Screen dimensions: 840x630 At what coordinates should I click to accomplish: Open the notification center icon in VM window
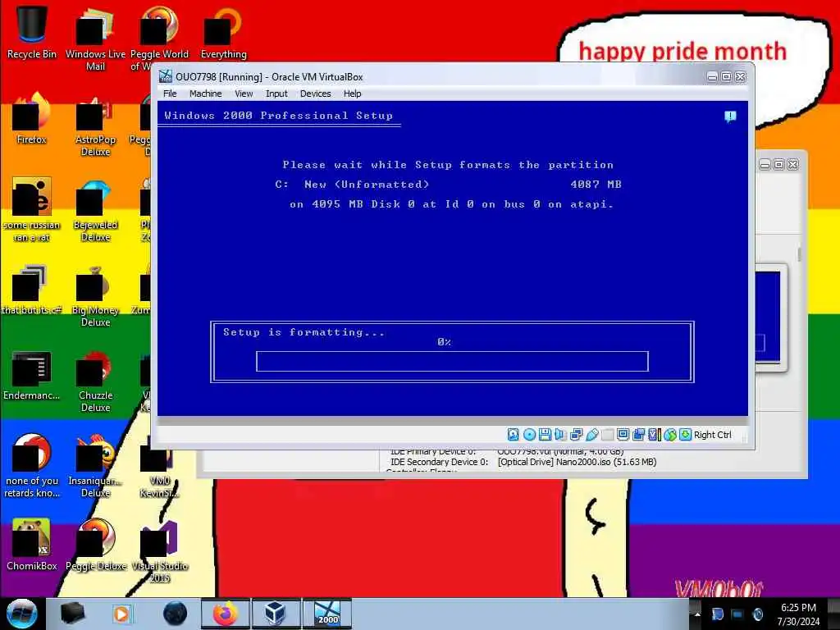(730, 116)
